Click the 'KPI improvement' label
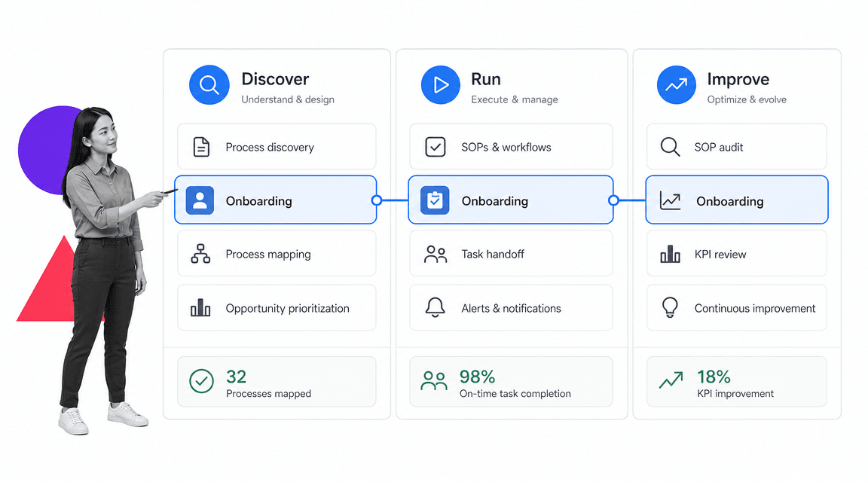Viewport: 868px width, 482px height. (735, 393)
